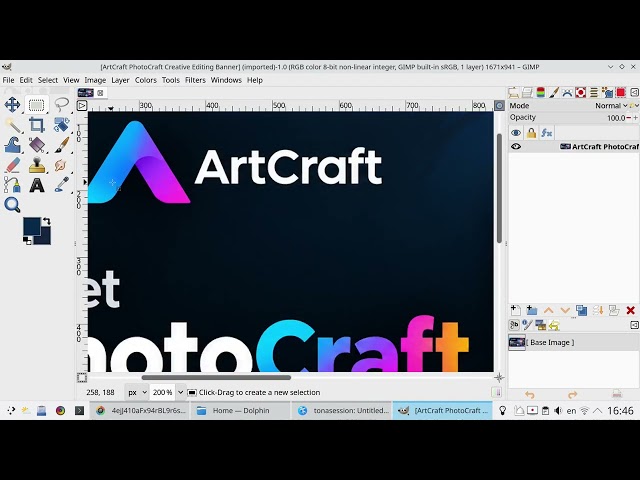Open the Windows menu

click(x=226, y=80)
